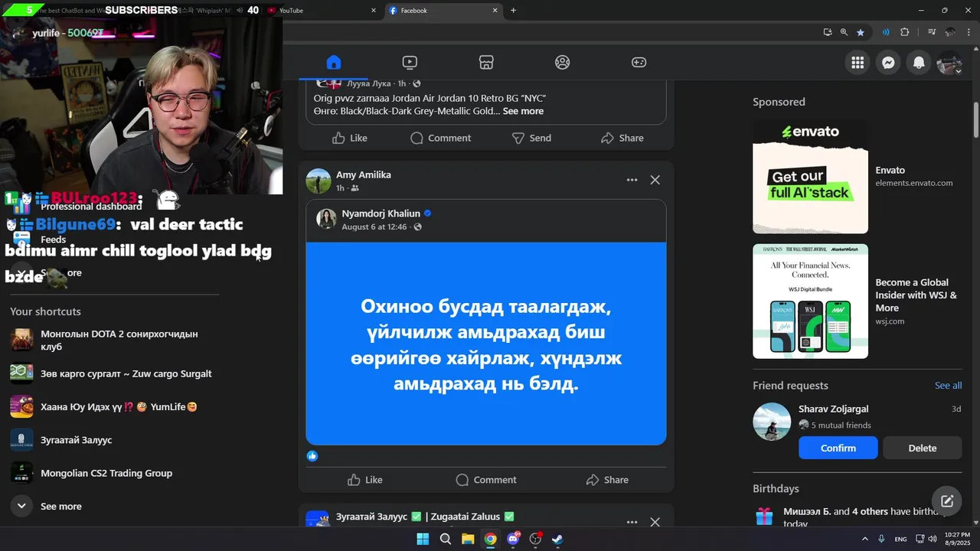980x551 pixels.
Task: Hide the Zugaatai Zaluus post
Action: (x=655, y=522)
